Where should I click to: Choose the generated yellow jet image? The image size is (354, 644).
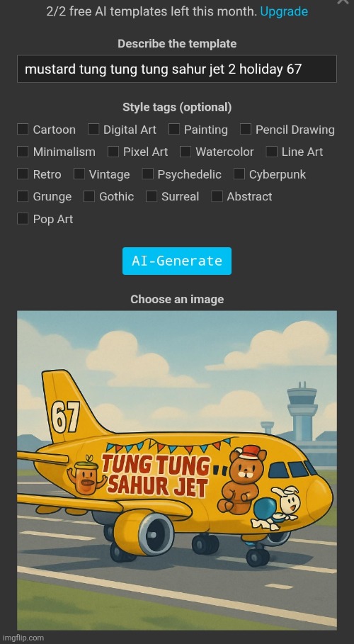(176, 470)
